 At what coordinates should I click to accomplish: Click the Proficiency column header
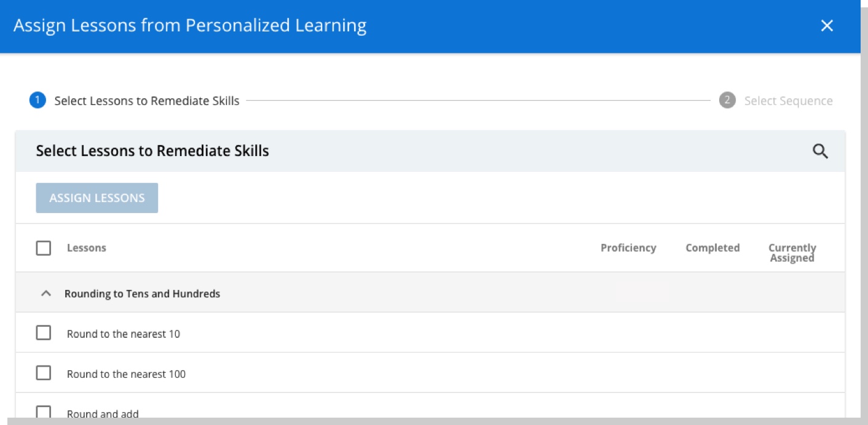click(628, 248)
